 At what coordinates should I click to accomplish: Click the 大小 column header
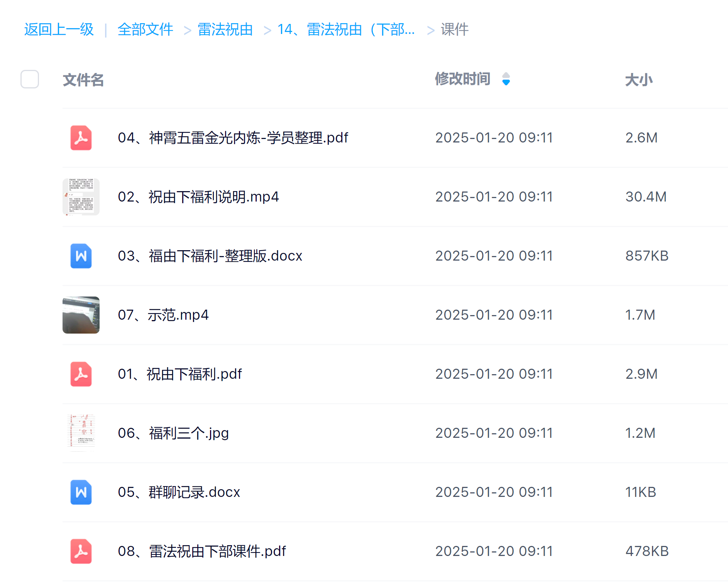[638, 80]
